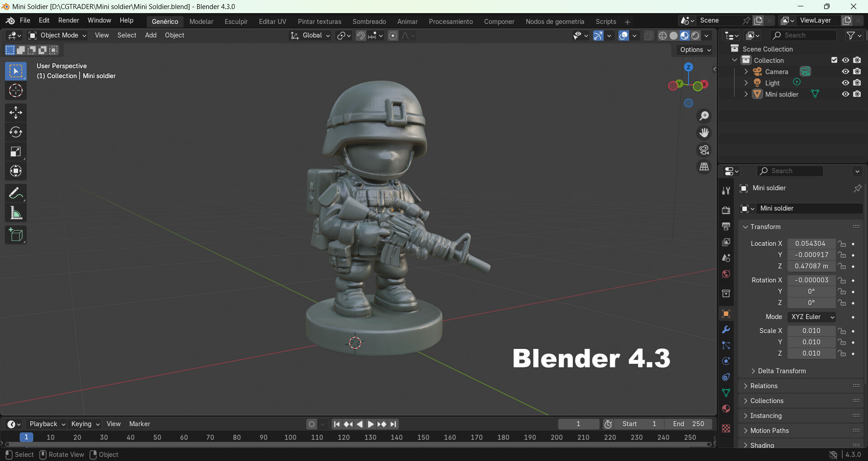This screenshot has width=868, height=461.
Task: Open the Render properties tab
Action: [726, 210]
